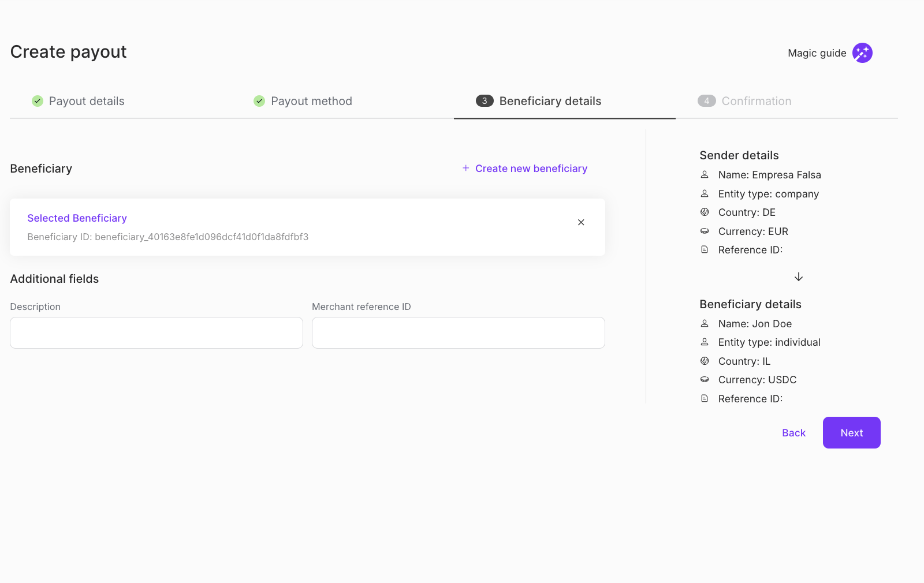Image resolution: width=924 pixels, height=583 pixels.
Task: Click the document icon next to sender Reference ID
Action: pyautogui.click(x=705, y=250)
